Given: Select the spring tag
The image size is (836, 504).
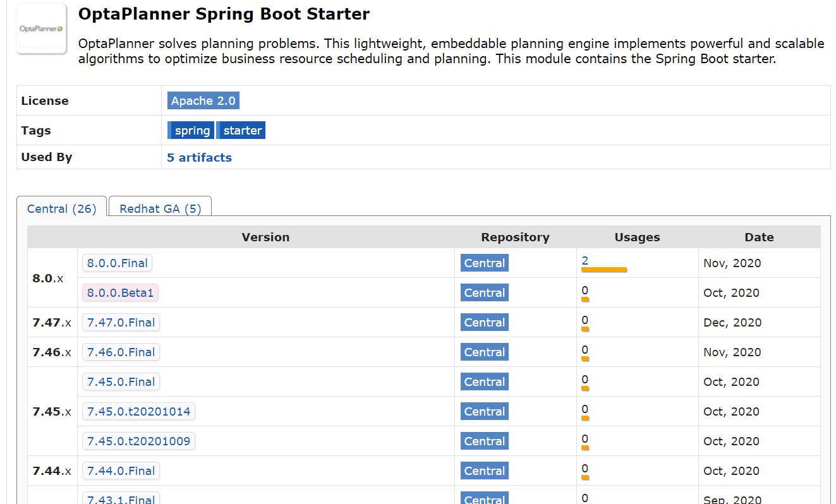Looking at the screenshot, I should point(191,130).
